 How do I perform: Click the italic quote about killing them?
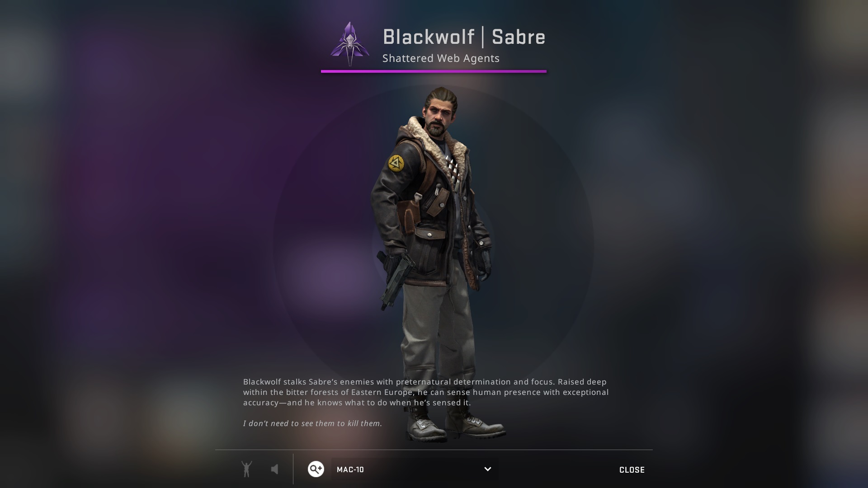312,423
